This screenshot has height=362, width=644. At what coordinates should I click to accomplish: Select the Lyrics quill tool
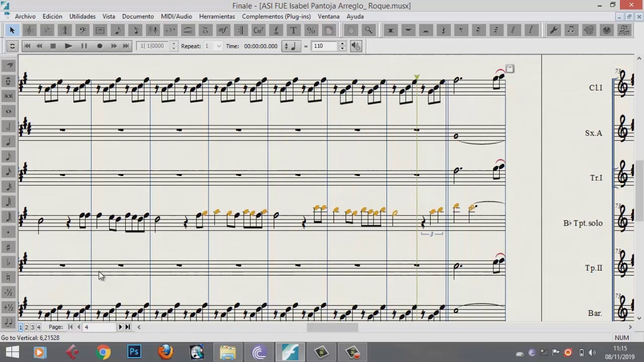[276, 31]
